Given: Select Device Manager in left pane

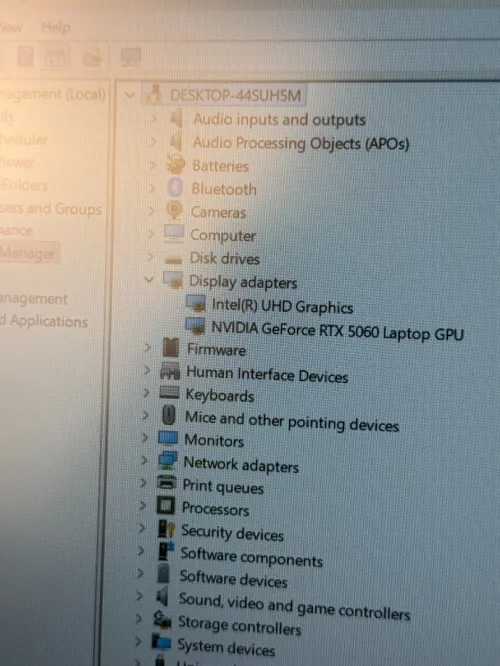Looking at the screenshot, I should point(28,254).
